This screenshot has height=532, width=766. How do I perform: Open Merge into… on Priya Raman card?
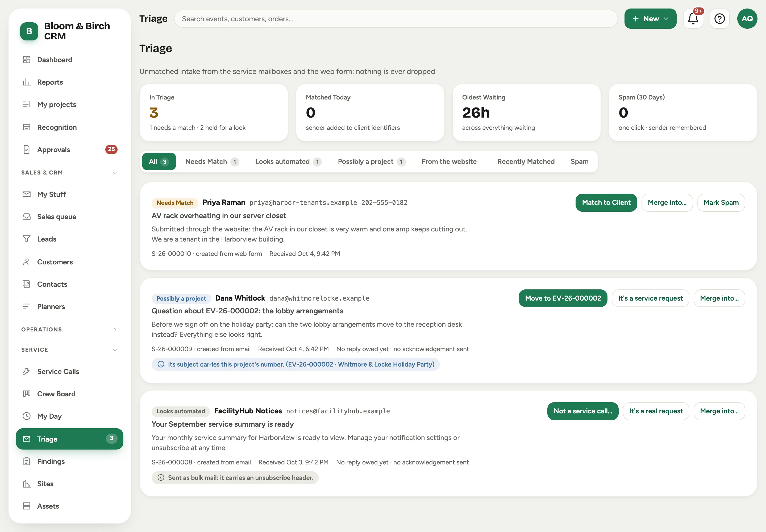point(667,203)
